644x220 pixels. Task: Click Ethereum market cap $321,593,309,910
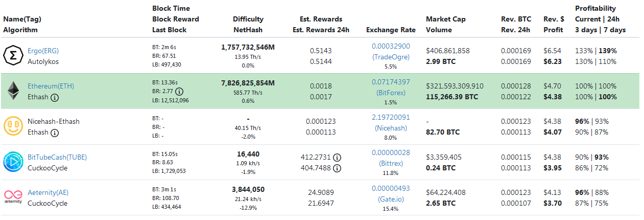455,86
